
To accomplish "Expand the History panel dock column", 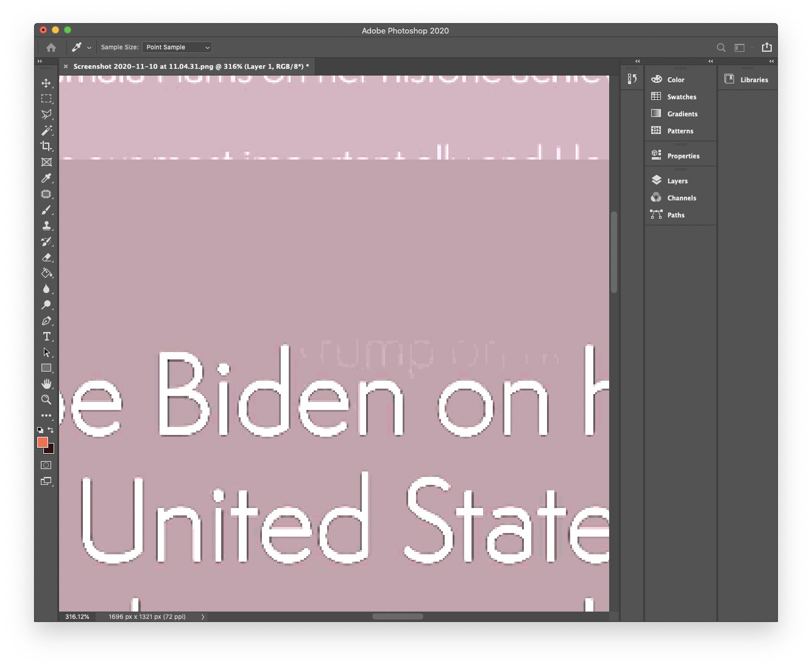I will point(638,61).
